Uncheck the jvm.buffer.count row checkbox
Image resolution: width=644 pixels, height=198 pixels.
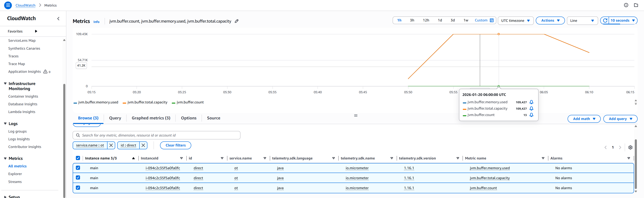(78, 188)
